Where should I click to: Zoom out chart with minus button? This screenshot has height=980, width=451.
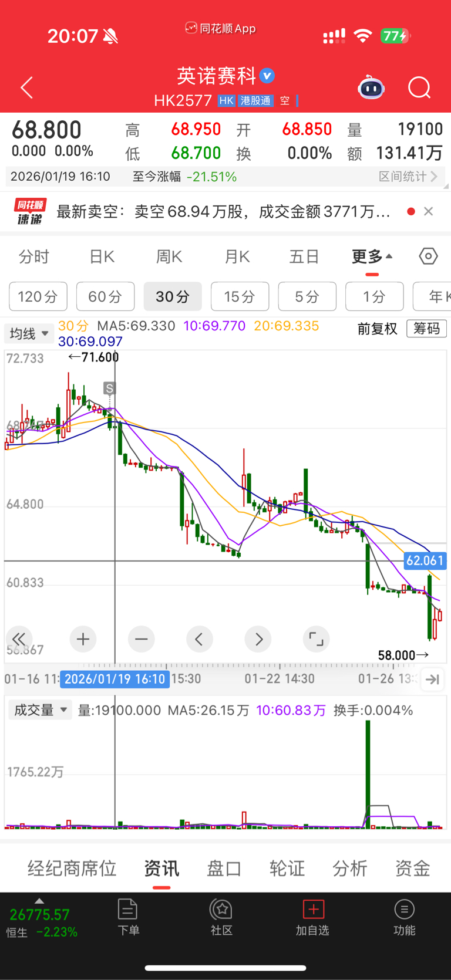(142, 639)
